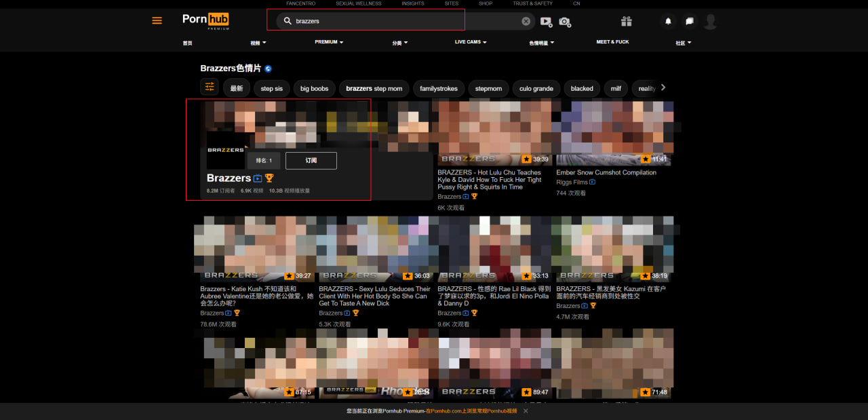This screenshot has height=420, width=868.
Task: Open the hamburger main menu
Action: tap(157, 21)
